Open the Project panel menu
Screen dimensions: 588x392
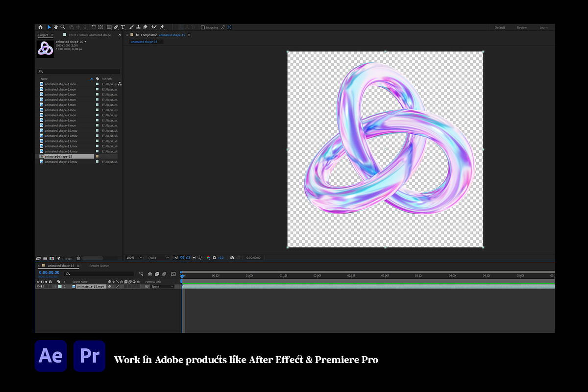click(x=52, y=35)
